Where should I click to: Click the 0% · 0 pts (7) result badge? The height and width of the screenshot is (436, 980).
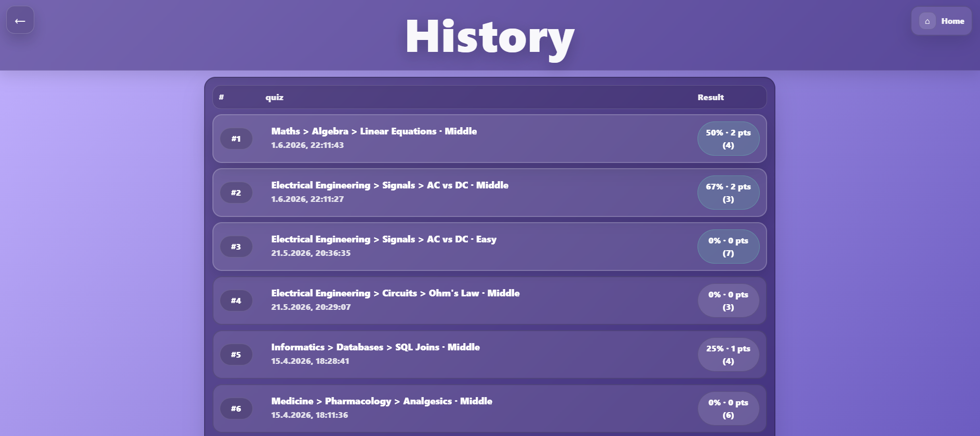click(728, 247)
